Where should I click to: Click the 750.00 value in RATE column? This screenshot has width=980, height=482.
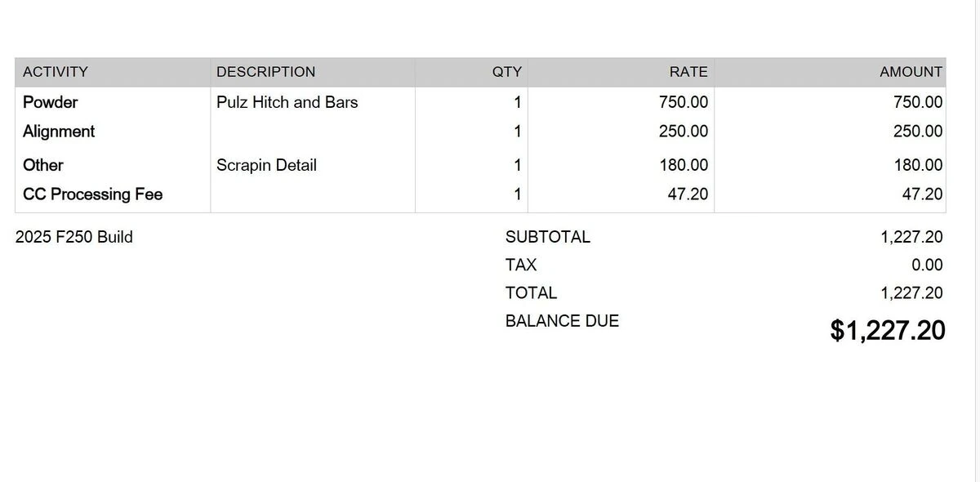tap(684, 102)
